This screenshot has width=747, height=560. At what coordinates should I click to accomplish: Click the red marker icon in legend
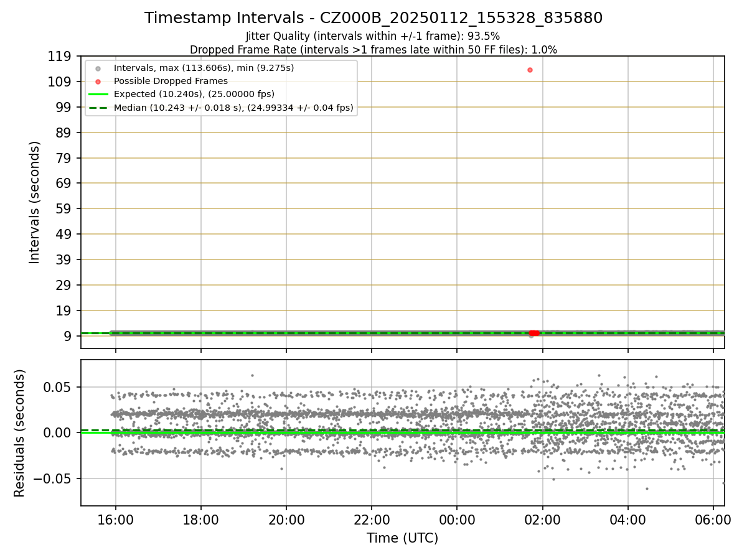(98, 82)
